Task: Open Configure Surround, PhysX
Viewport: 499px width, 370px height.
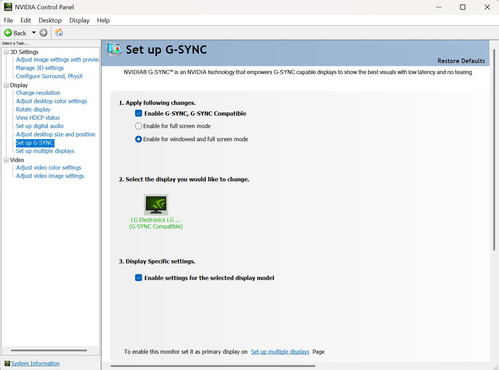Action: [x=49, y=76]
